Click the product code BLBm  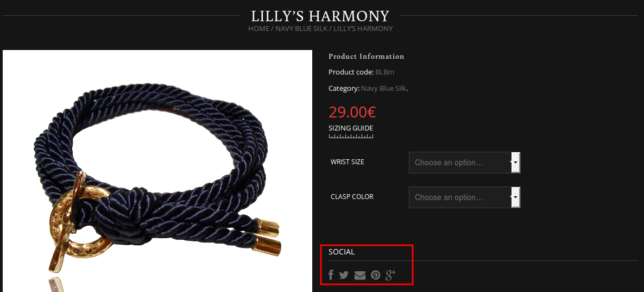385,72
